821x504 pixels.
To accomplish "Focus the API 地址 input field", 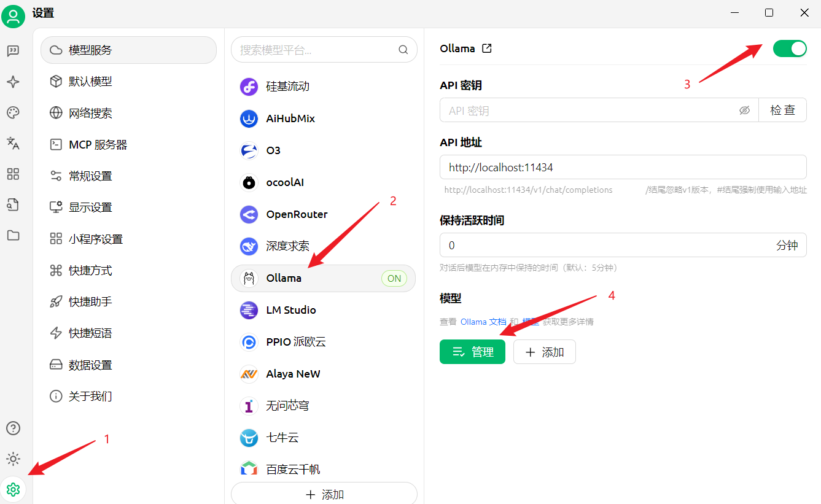I will pyautogui.click(x=623, y=167).
